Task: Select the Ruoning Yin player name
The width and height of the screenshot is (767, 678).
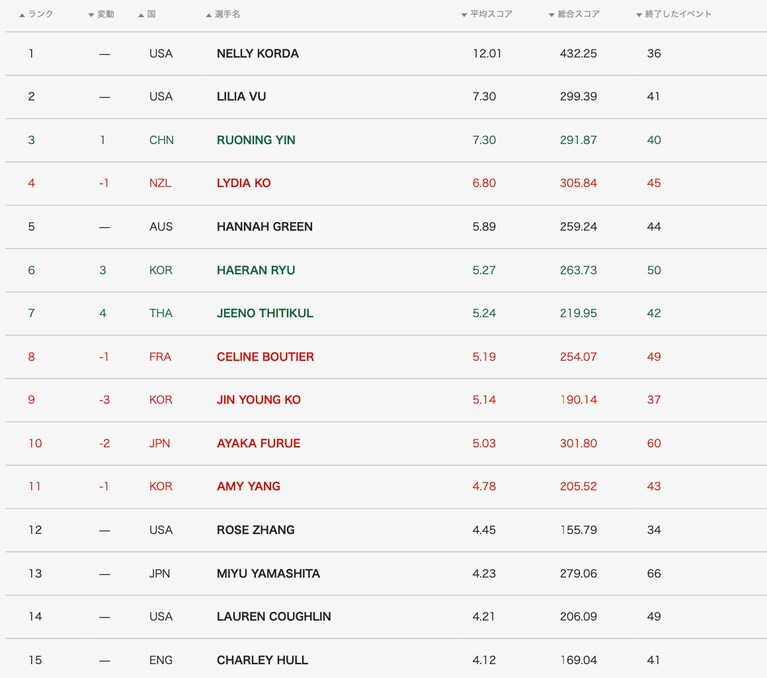Action: coord(256,140)
